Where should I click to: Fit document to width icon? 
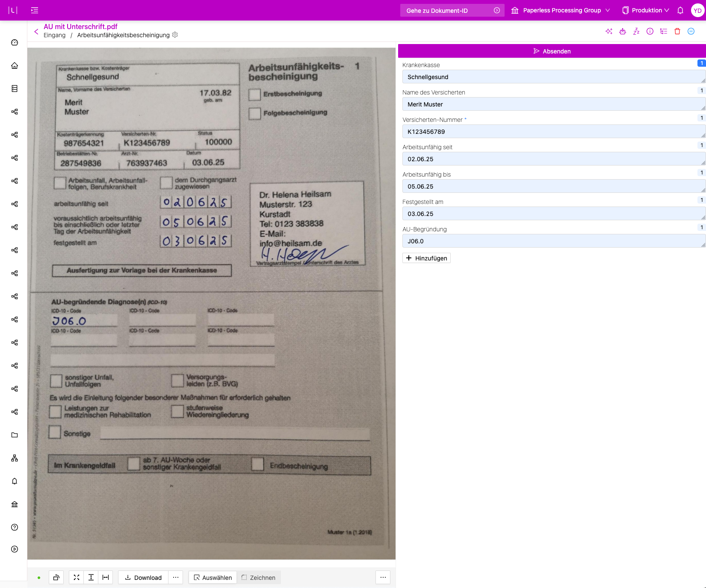point(106,577)
